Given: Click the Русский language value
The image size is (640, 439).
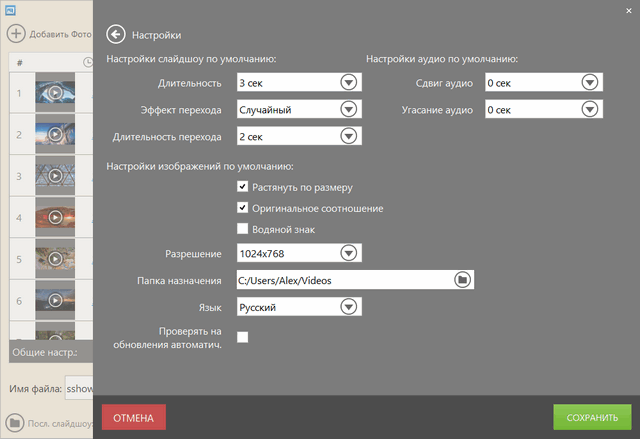Looking at the screenshot, I should click(x=258, y=308).
